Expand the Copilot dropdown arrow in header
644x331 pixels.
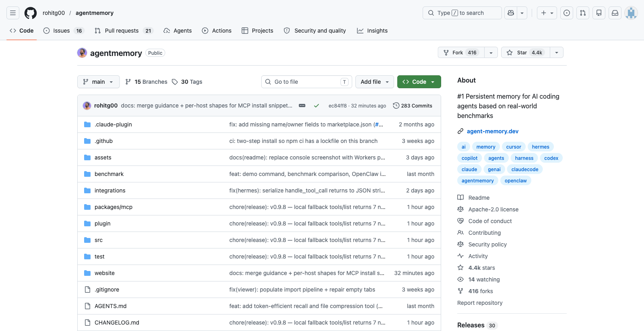pyautogui.click(x=522, y=13)
